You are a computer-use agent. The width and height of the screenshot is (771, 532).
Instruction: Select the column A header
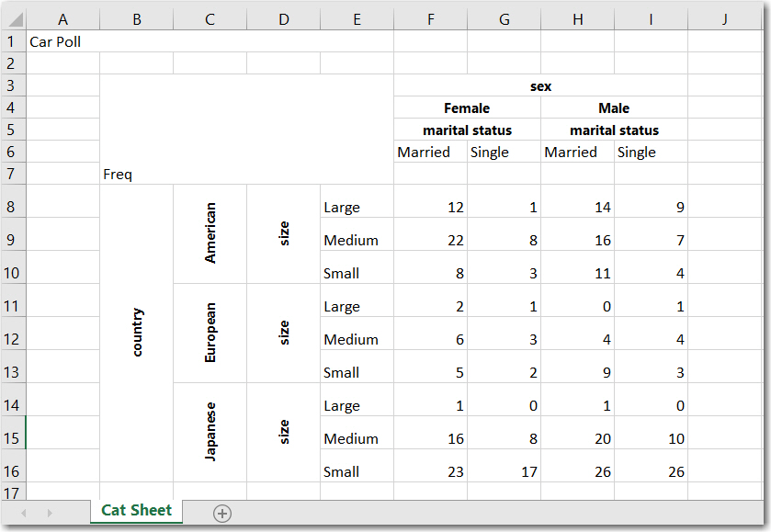pyautogui.click(x=62, y=19)
